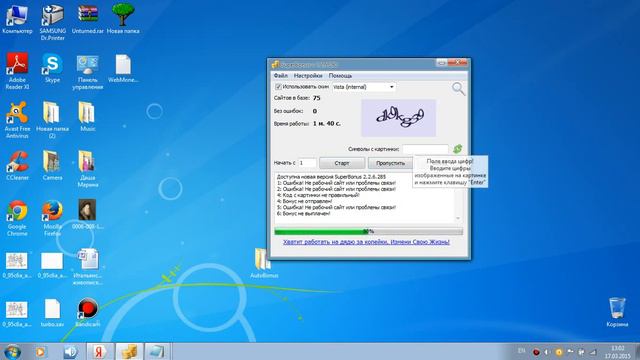
Task: Click the log line Бонус не отправлен!
Action: (x=304, y=201)
